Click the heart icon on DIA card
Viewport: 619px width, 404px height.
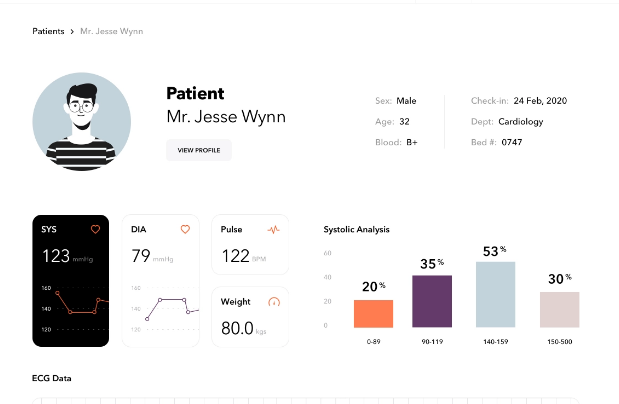[x=185, y=230]
